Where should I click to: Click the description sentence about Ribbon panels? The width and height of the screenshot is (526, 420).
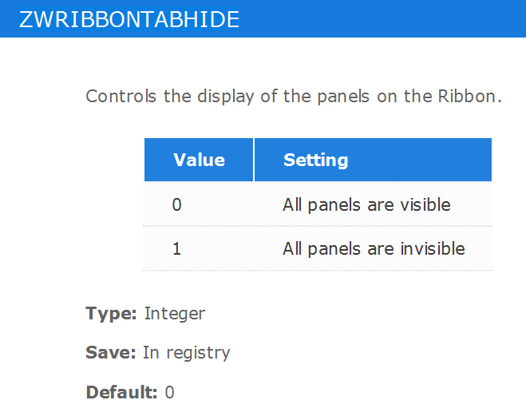[294, 97]
